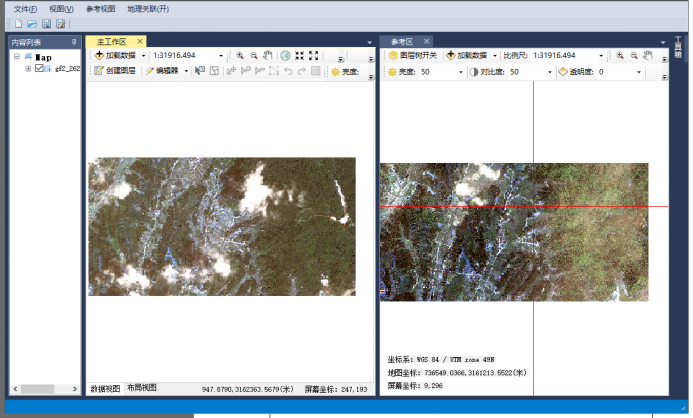Viewport: 693px width, 418px height.
Task: Click zoom out tool in reference panel
Action: [634, 56]
